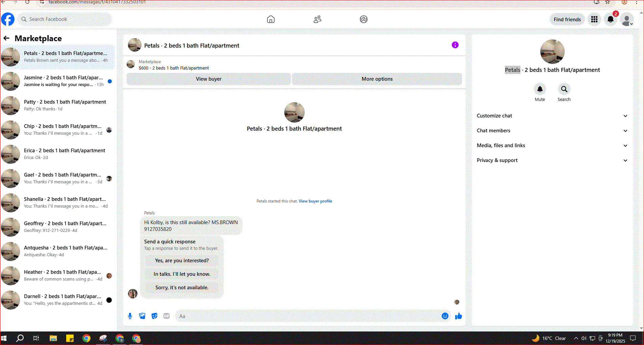This screenshot has width=644, height=345.
Task: Open the Facebook home logo
Action: (8, 19)
